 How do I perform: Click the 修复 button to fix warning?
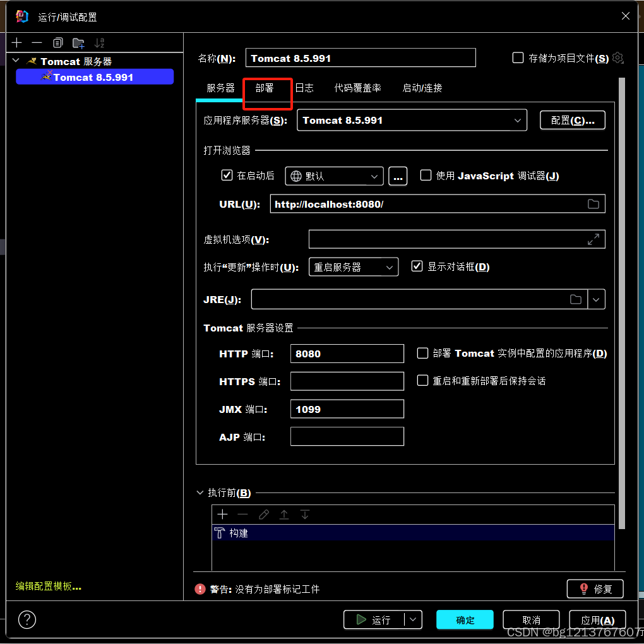point(594,588)
